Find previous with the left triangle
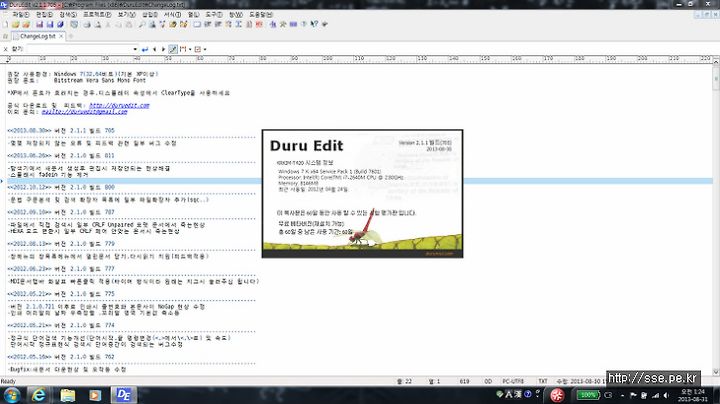Viewport: 720px width, 404px height. coord(154,49)
